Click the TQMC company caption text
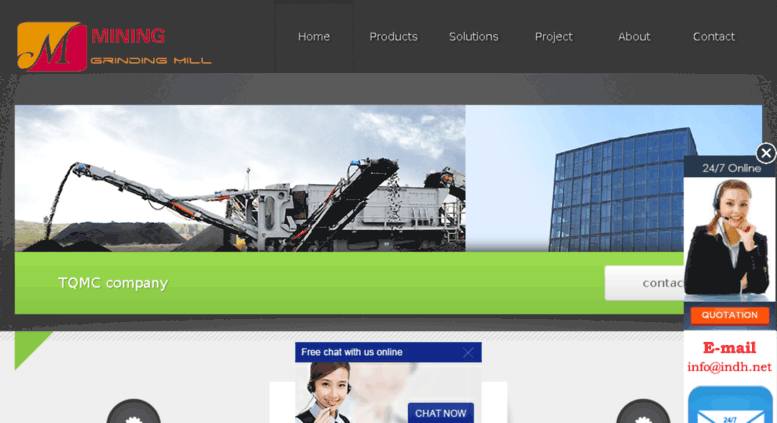777x423 pixels. pyautogui.click(x=113, y=283)
